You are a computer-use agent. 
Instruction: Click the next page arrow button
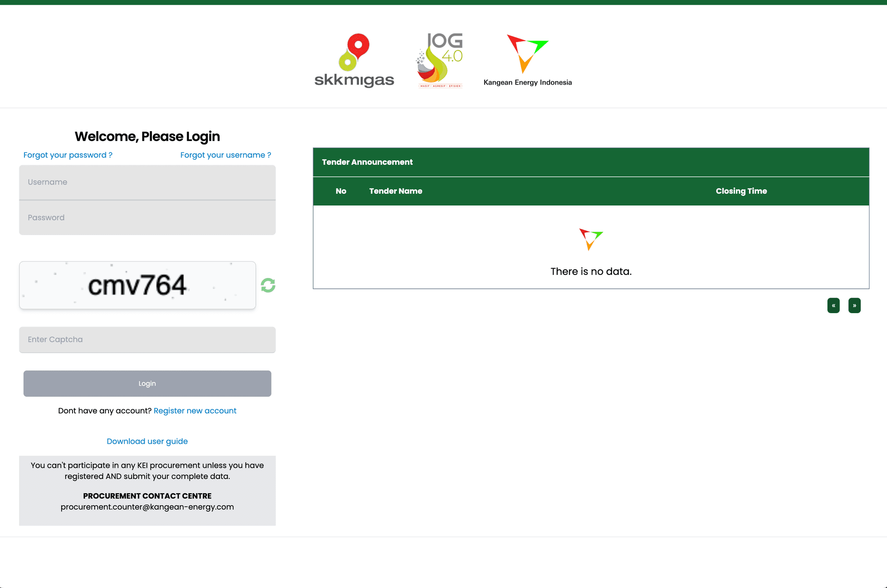pyautogui.click(x=854, y=305)
